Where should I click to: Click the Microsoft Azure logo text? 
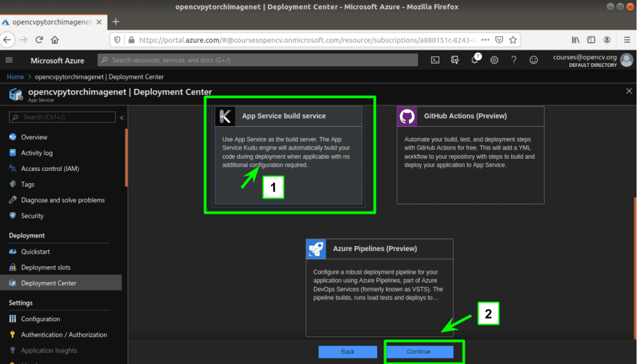(x=57, y=61)
